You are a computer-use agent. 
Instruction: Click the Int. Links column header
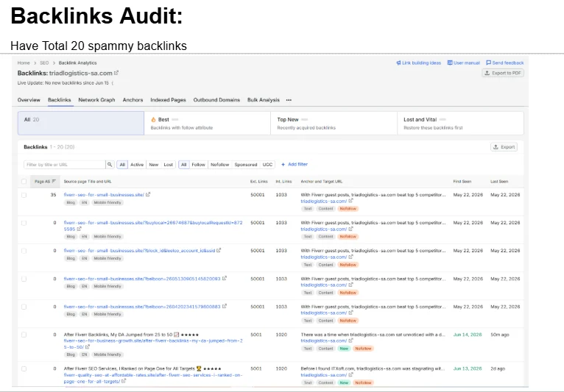283,182
